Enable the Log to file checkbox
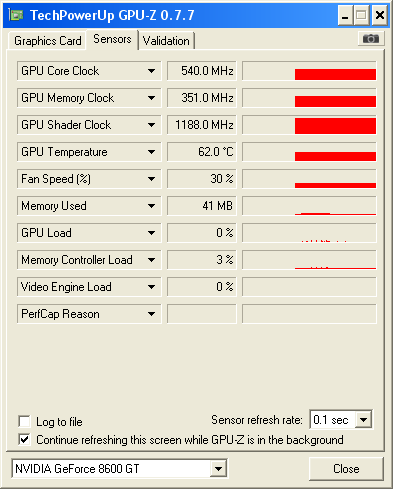The image size is (393, 489). tap(24, 422)
